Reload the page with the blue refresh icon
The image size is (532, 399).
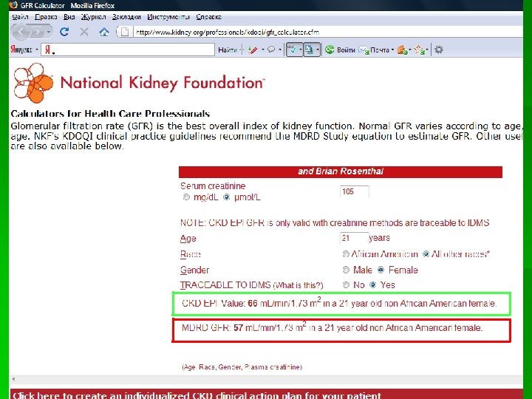point(64,33)
